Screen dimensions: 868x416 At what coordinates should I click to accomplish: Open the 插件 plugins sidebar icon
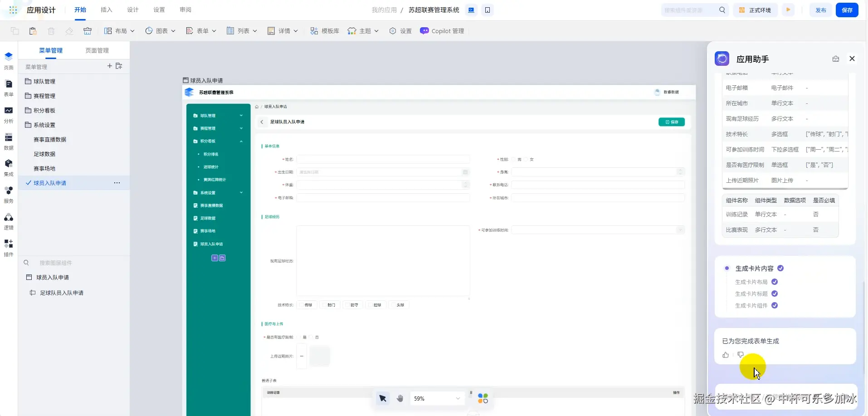tap(9, 248)
